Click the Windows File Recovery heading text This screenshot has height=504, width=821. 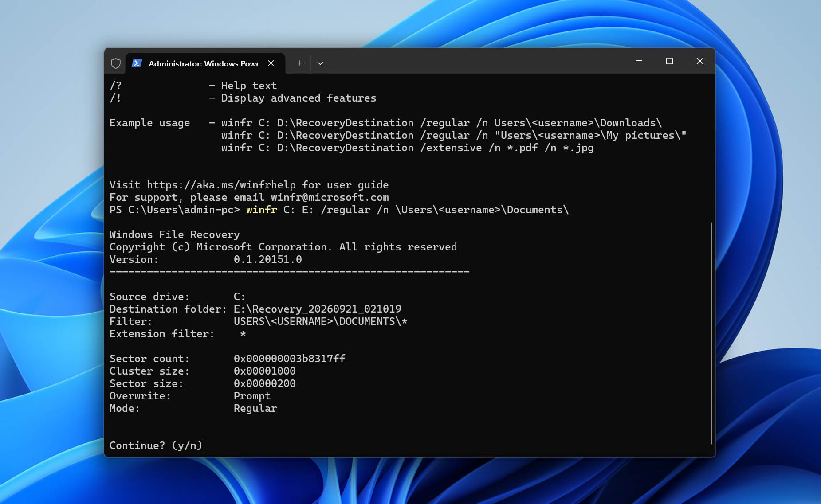click(174, 234)
